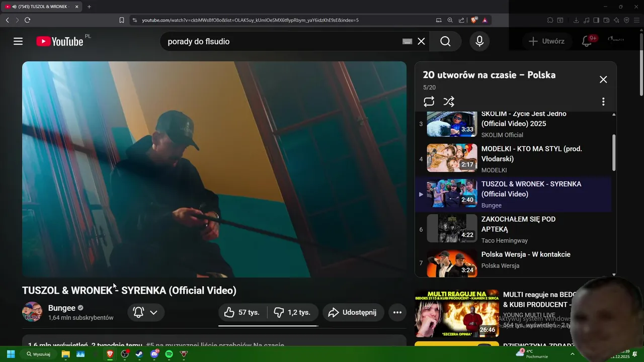Dislike the video (1,2 tys.)
The image size is (644, 362).
pos(292,312)
